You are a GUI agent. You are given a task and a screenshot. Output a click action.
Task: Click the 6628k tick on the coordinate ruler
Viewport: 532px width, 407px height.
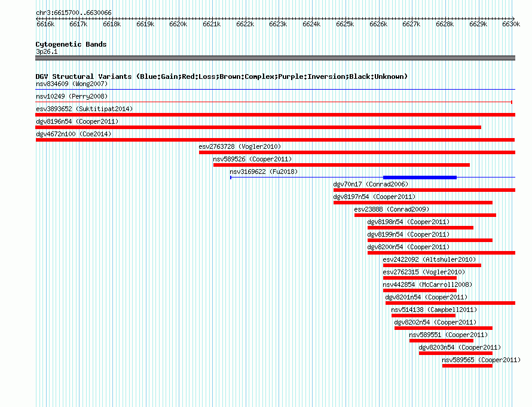click(x=445, y=24)
